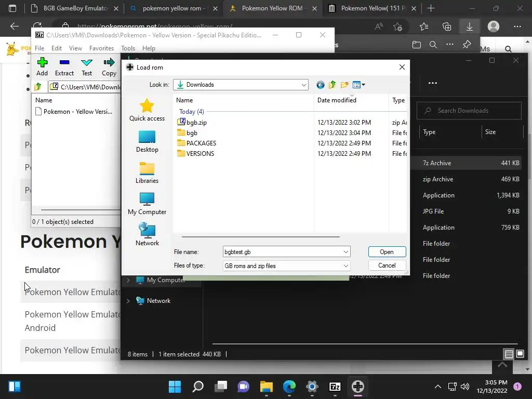Open the Look in Downloads dropdown
This screenshot has height=399, width=532.
click(x=303, y=85)
